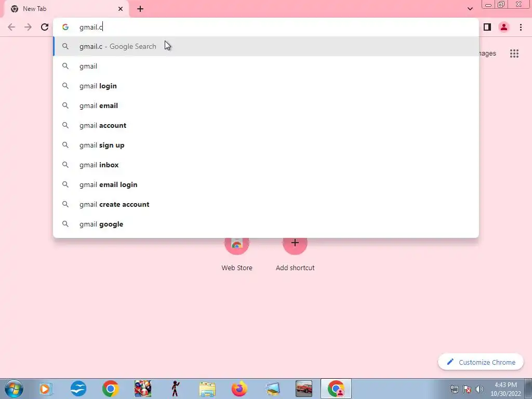532x399 pixels.
Task: Close the New Tab tab
Action: (121, 9)
